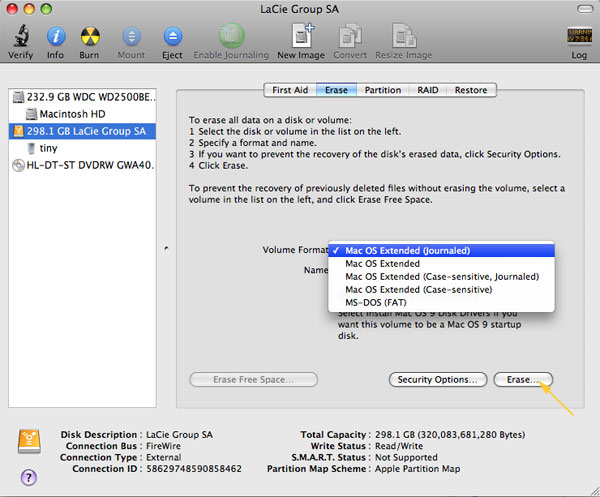
Task: Toggle toolbar visibility pill button
Action: click(585, 9)
